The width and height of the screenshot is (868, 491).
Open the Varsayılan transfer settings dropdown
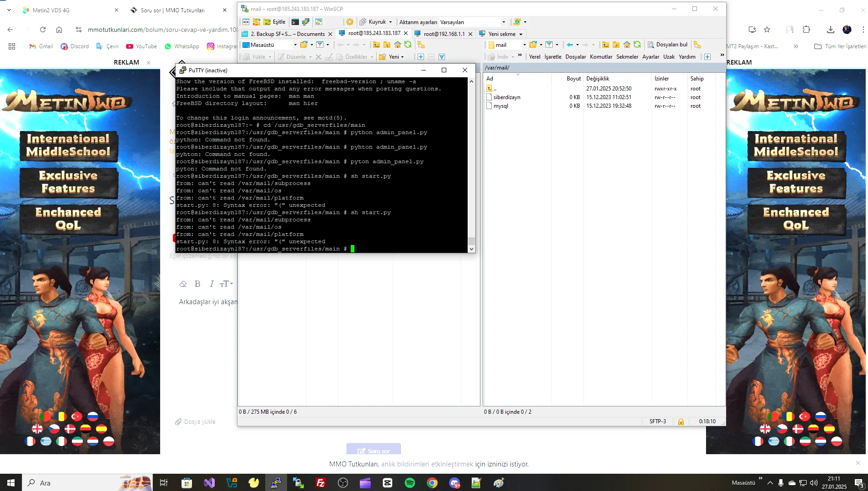[503, 22]
